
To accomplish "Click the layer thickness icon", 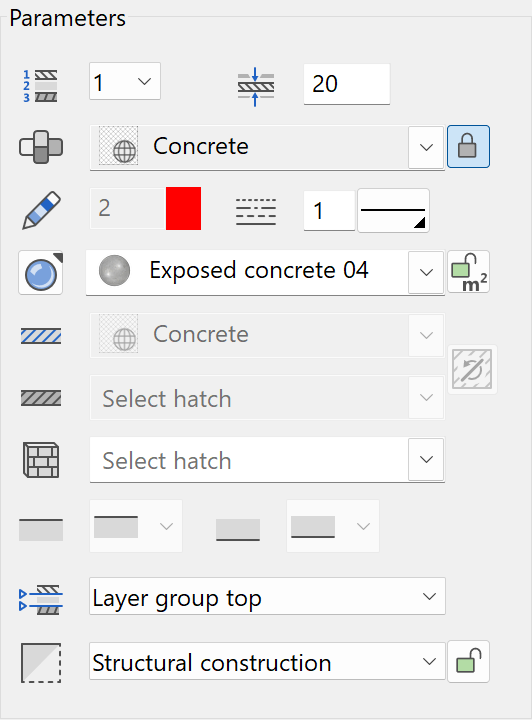I will tap(256, 86).
